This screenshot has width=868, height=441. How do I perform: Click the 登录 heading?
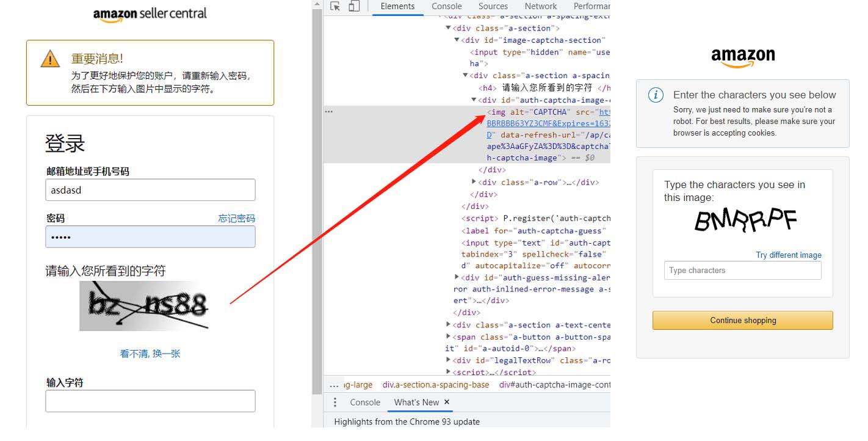tap(65, 144)
